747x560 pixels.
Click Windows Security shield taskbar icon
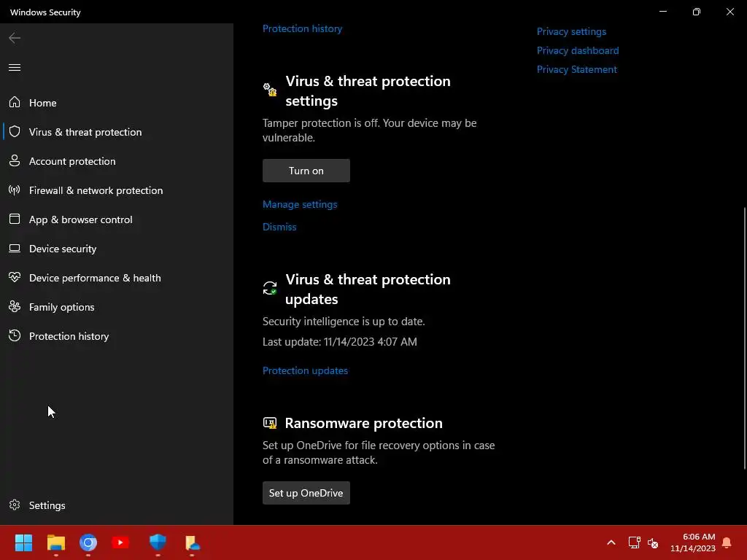(x=158, y=542)
